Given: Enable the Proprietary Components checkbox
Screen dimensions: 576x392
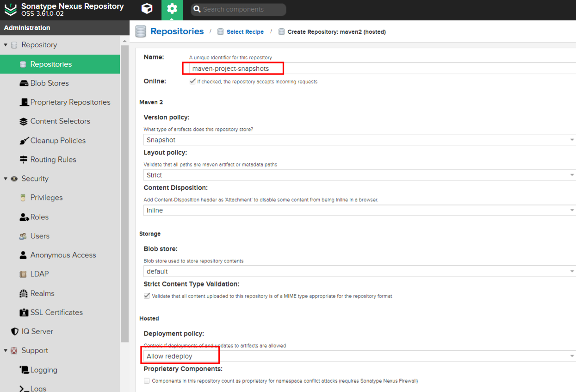Looking at the screenshot, I should [x=147, y=381].
